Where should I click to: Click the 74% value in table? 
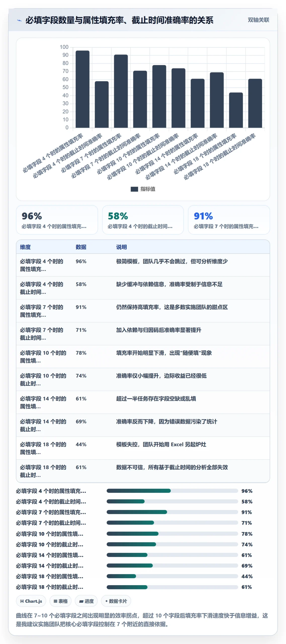pyautogui.click(x=81, y=376)
